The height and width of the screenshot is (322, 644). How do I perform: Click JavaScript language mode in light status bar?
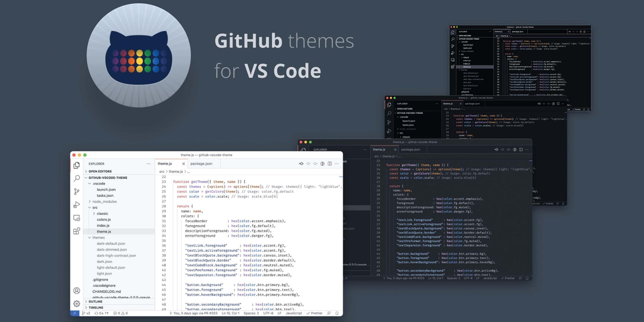(294, 313)
